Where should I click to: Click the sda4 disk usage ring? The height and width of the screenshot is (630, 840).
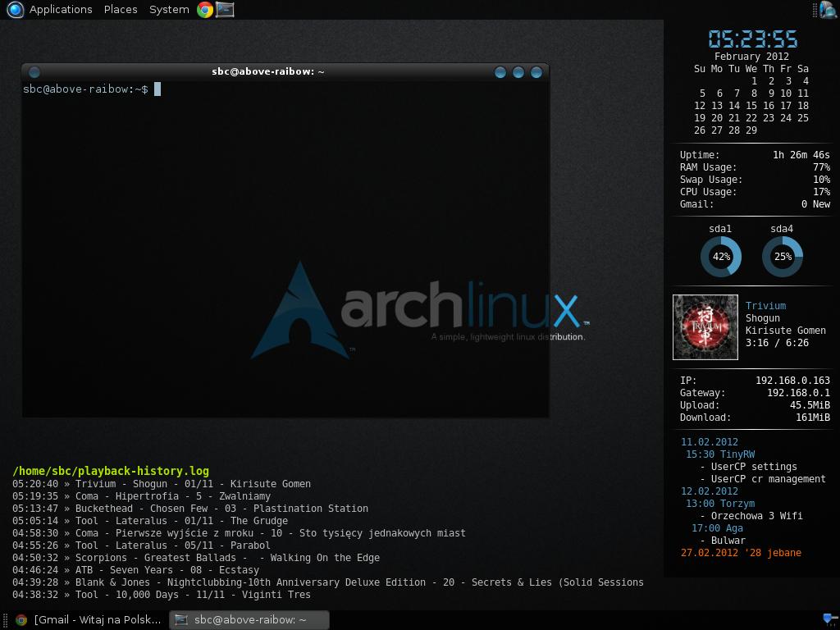coord(783,257)
